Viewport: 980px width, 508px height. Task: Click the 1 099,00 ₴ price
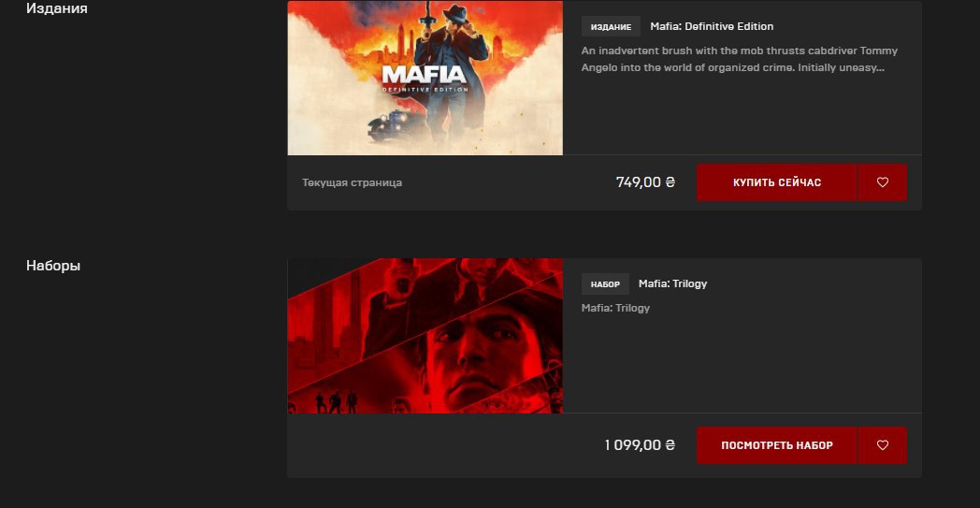pos(640,444)
